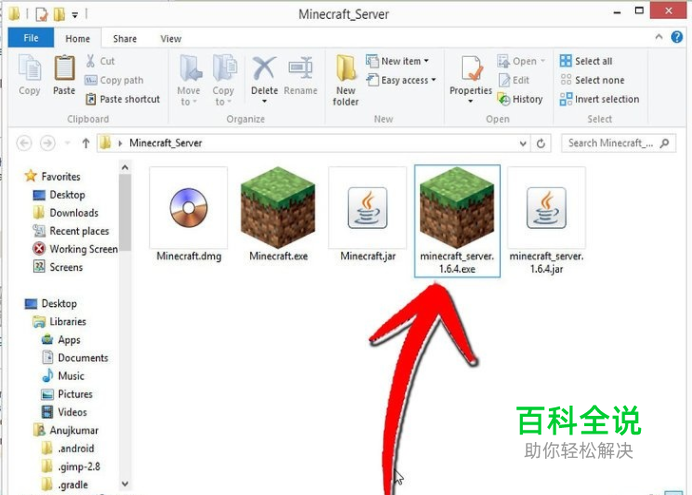
Task: Click the navigation pane scroll-down arrow
Action: tap(125, 484)
